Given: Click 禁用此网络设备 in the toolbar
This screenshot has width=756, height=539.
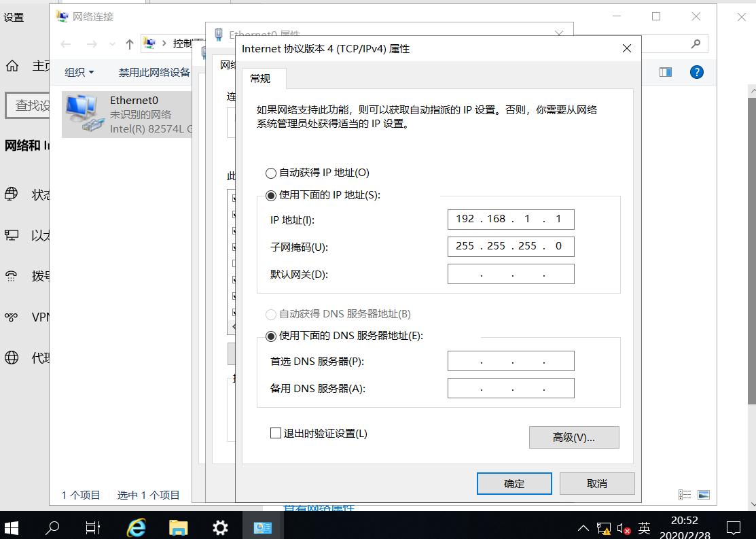Looking at the screenshot, I should (x=154, y=72).
